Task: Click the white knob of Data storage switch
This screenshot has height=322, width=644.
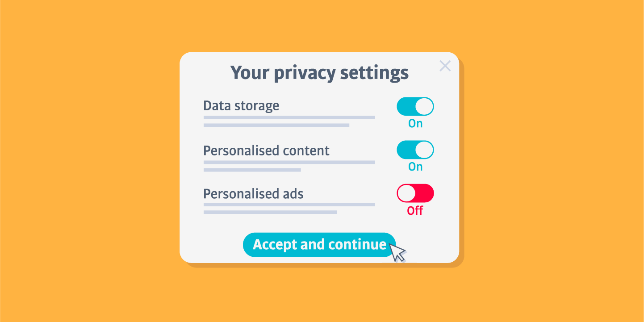Action: pyautogui.click(x=424, y=106)
